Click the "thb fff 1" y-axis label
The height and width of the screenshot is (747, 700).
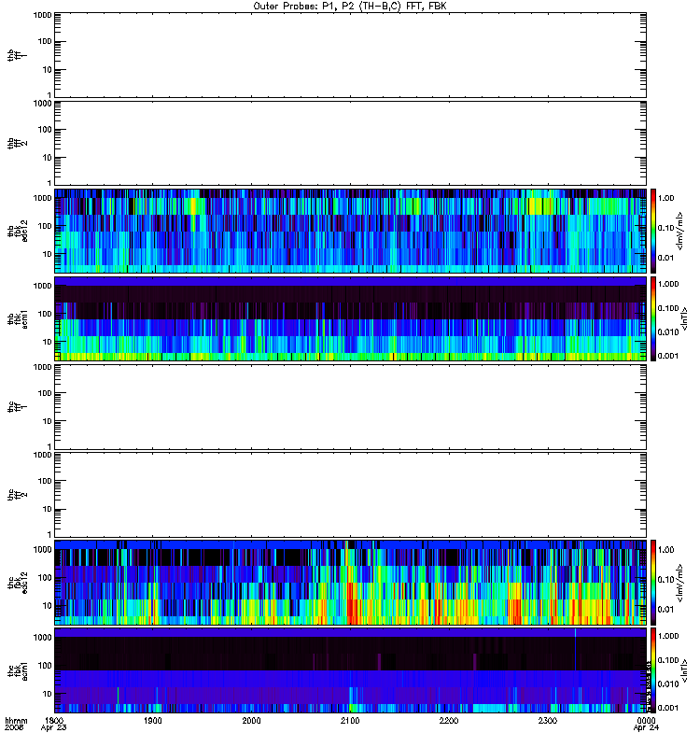(17, 55)
